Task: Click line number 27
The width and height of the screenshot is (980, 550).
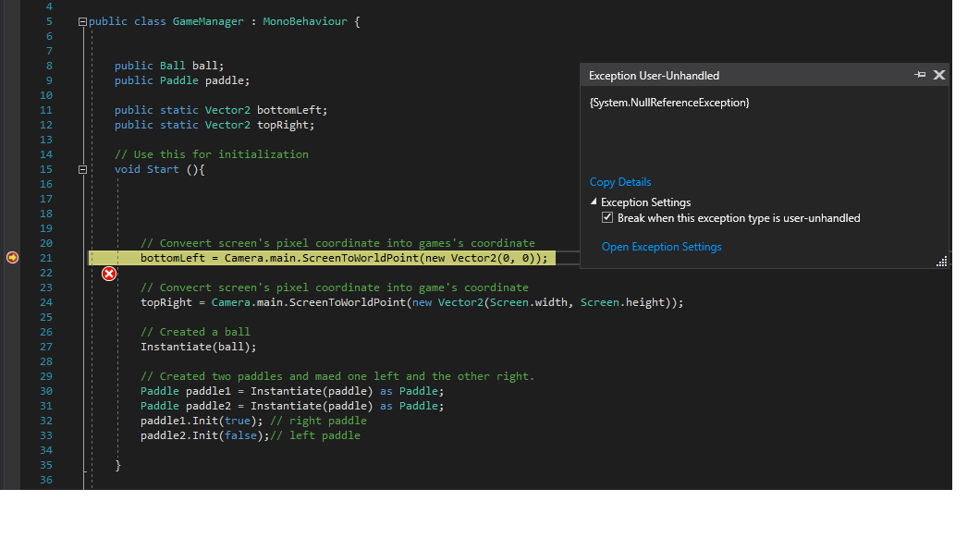Action: pos(45,347)
